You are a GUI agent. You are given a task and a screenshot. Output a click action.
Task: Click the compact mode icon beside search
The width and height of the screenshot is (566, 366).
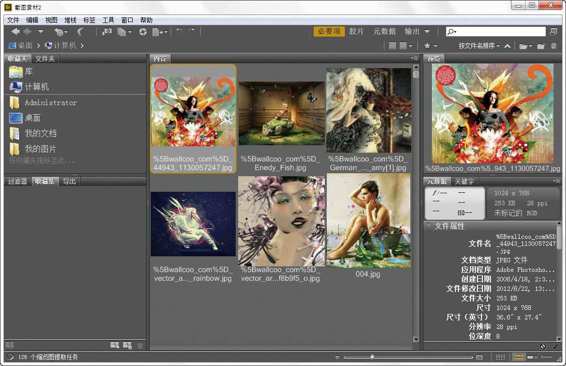[554, 32]
